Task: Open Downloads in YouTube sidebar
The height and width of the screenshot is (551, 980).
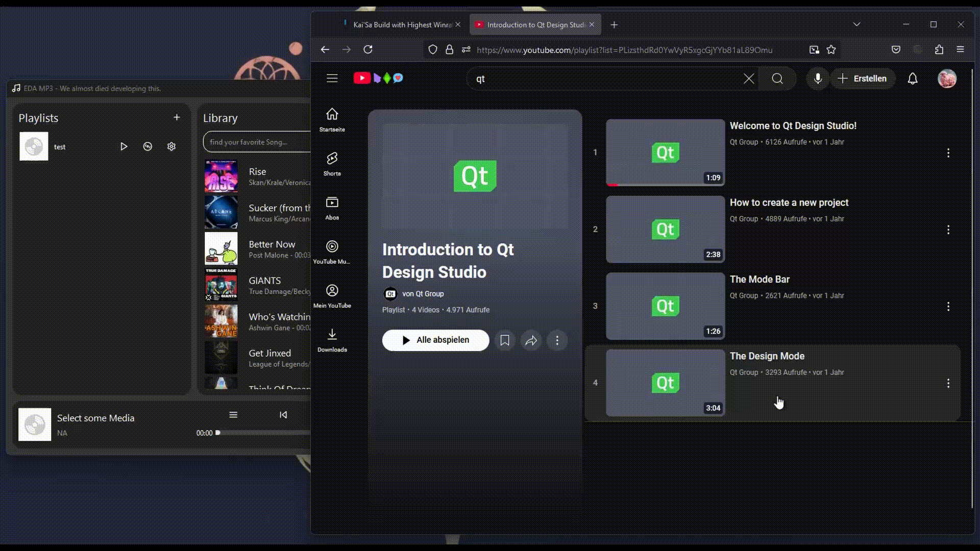Action: (x=332, y=340)
